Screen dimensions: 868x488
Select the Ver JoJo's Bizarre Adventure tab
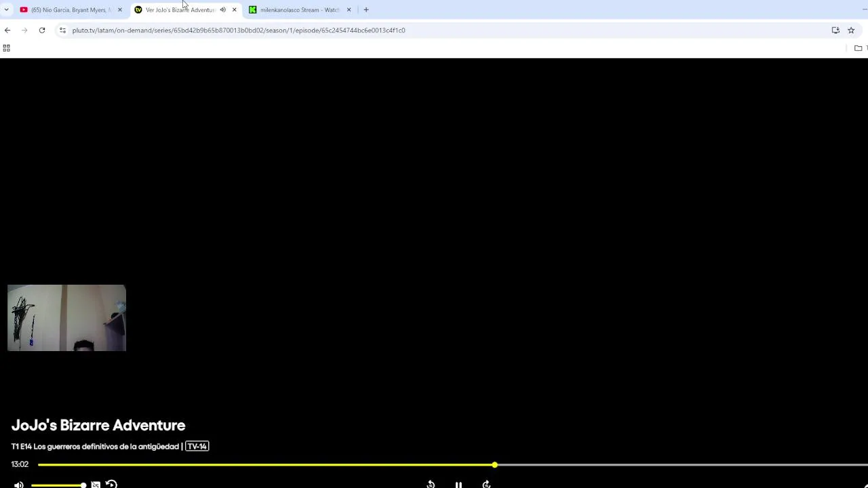point(180,9)
